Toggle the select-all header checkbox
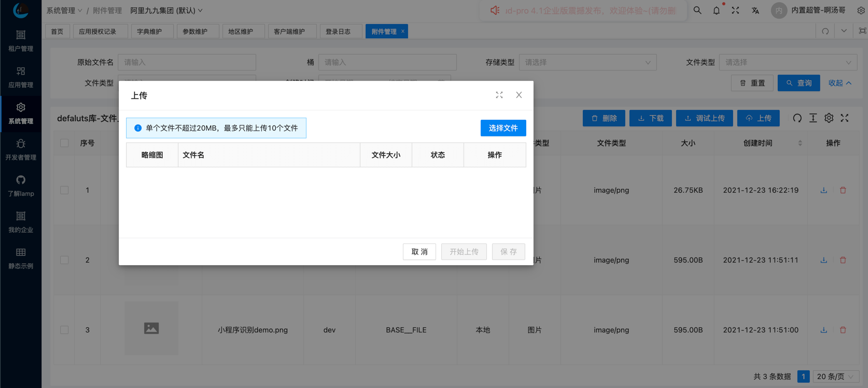The width and height of the screenshot is (868, 388). click(64, 143)
